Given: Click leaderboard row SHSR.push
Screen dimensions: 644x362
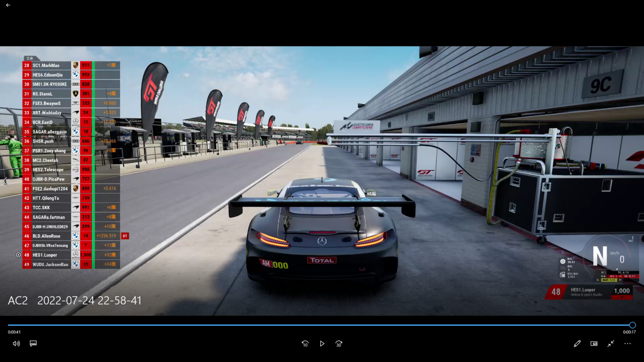Looking at the screenshot, I should tap(71, 142).
